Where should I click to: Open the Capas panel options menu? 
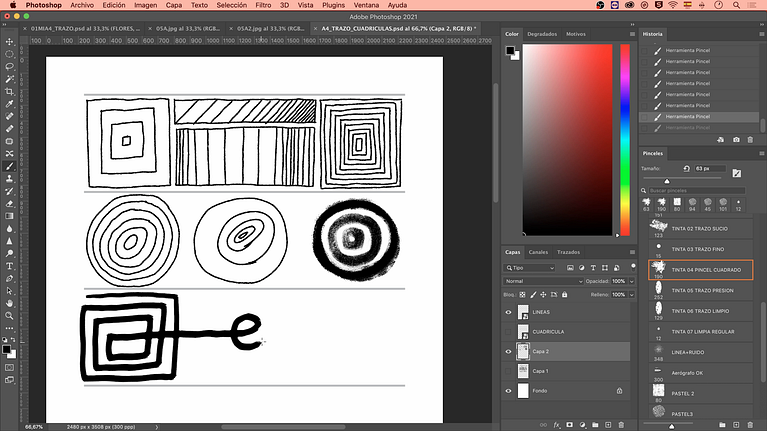pyautogui.click(x=632, y=252)
